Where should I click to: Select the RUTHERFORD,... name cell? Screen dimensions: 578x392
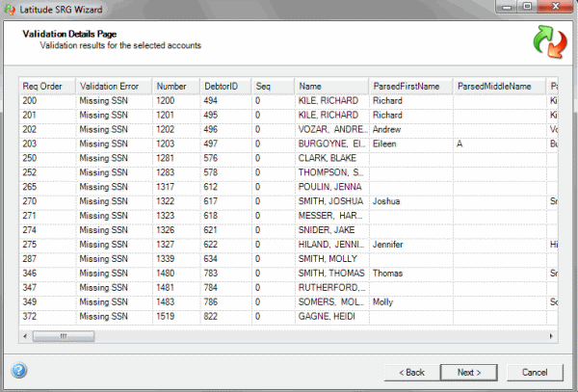tap(331, 288)
